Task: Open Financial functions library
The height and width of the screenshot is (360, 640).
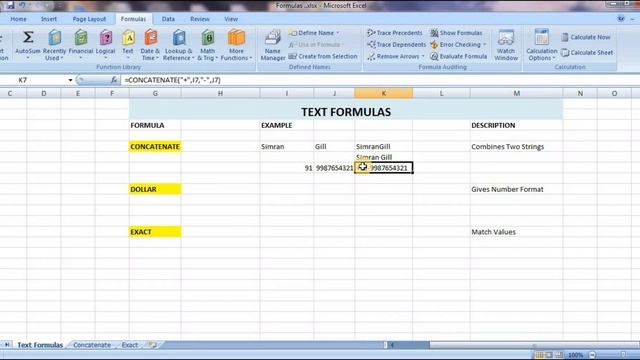Action: (x=81, y=45)
